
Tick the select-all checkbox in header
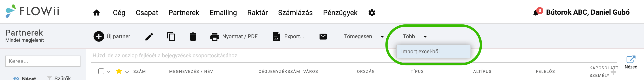(x=101, y=72)
